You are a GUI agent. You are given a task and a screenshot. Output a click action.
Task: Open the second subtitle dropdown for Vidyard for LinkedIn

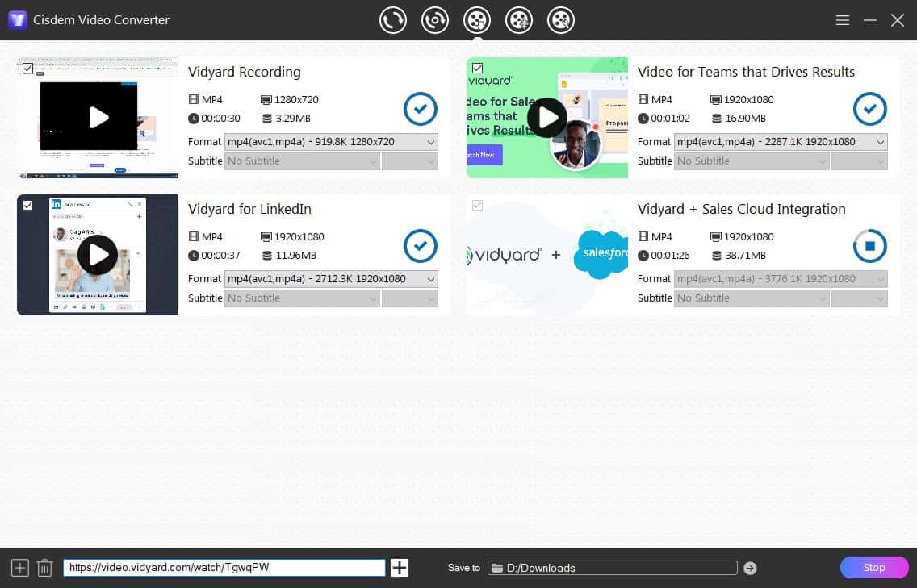pos(410,298)
